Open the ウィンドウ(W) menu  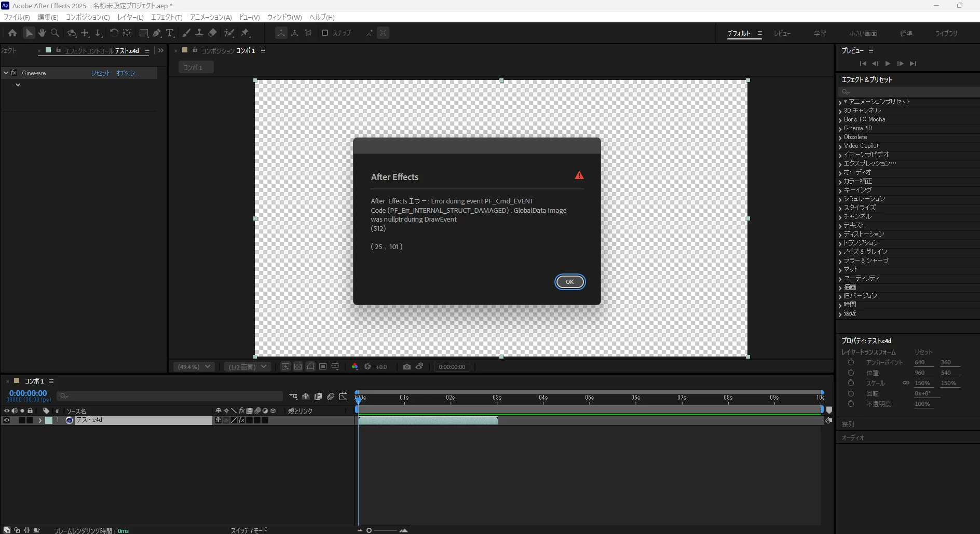284,17
